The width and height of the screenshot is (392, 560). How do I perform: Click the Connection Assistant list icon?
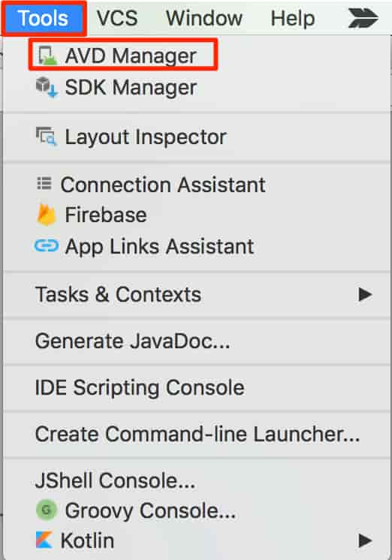tap(44, 184)
